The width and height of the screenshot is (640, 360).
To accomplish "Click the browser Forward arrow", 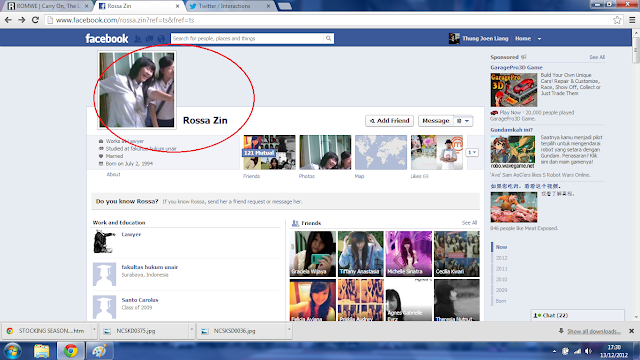I will coord(22,20).
